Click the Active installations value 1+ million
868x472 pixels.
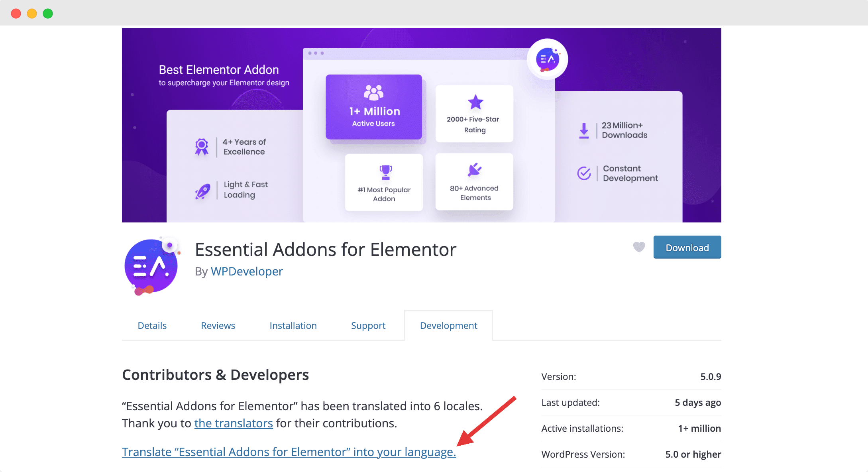click(699, 429)
